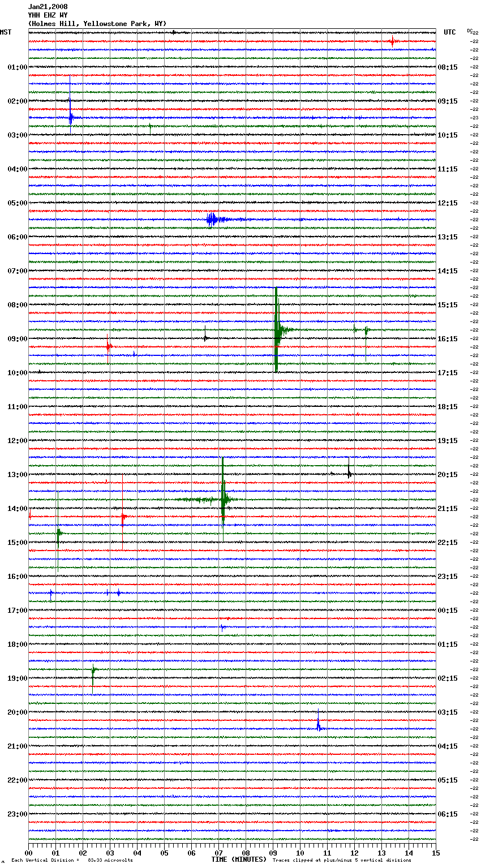Click the "TIME (MINUTES)" axis title
This screenshot has height=868, width=481.
tap(239, 860)
